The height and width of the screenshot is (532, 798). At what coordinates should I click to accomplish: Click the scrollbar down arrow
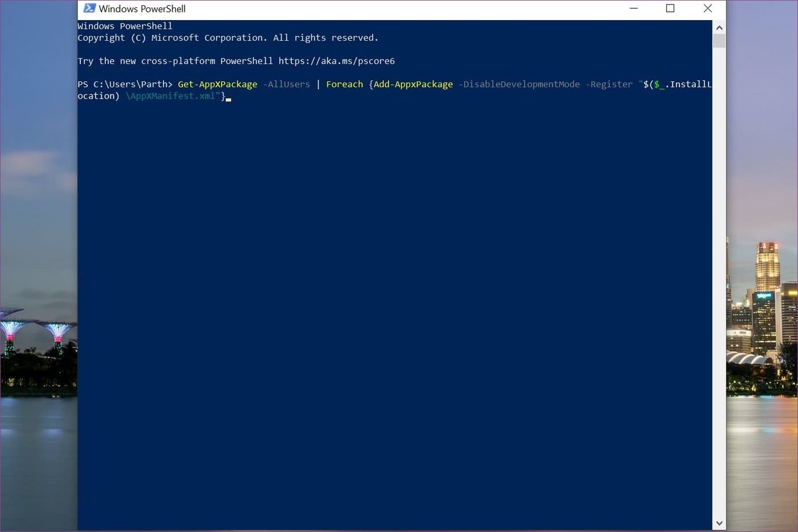coord(719,523)
